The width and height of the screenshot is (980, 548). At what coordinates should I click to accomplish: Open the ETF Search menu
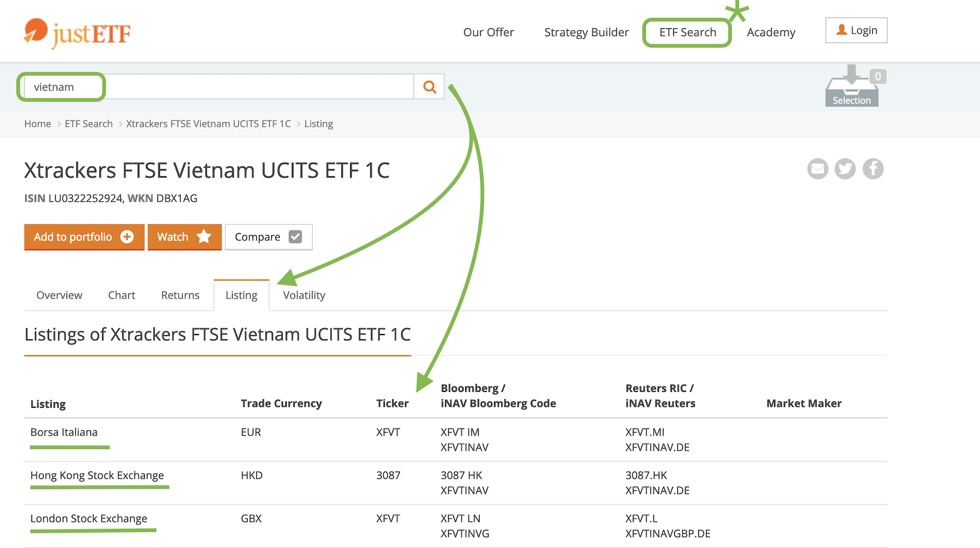click(688, 32)
